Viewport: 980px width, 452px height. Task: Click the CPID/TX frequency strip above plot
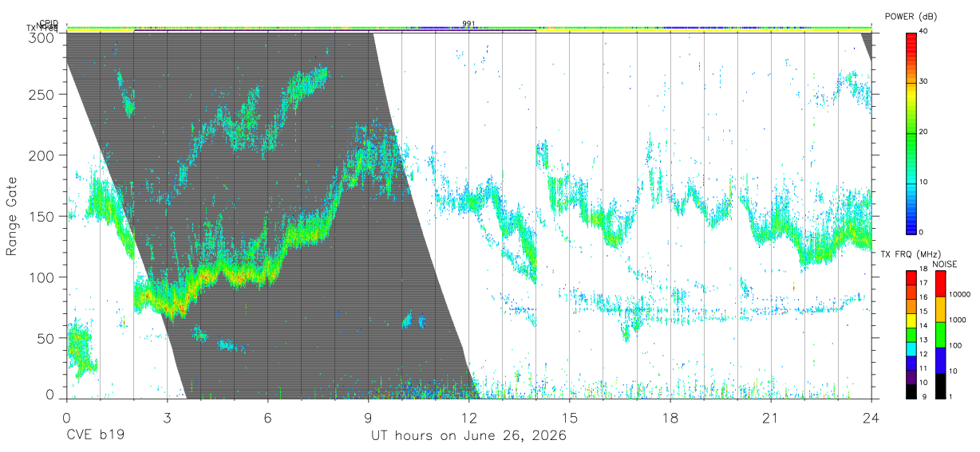469,28
